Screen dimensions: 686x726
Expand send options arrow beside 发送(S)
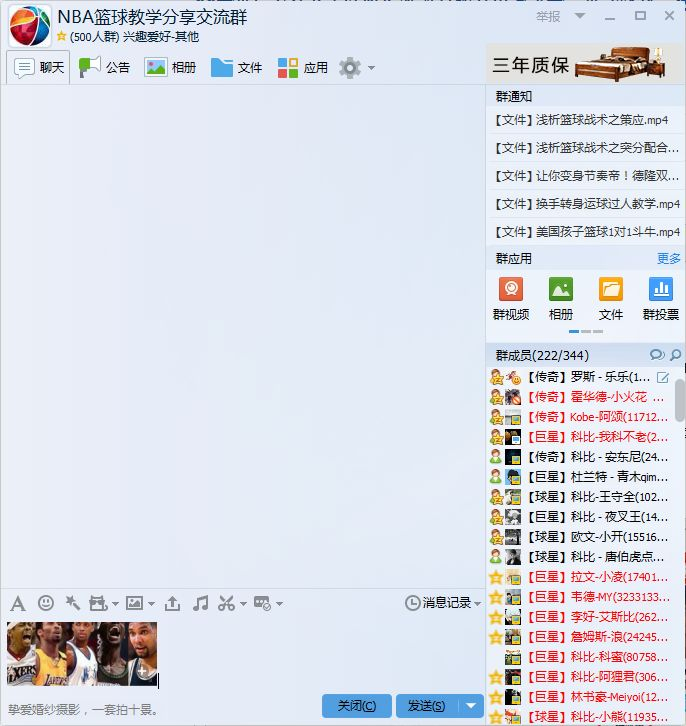point(471,706)
